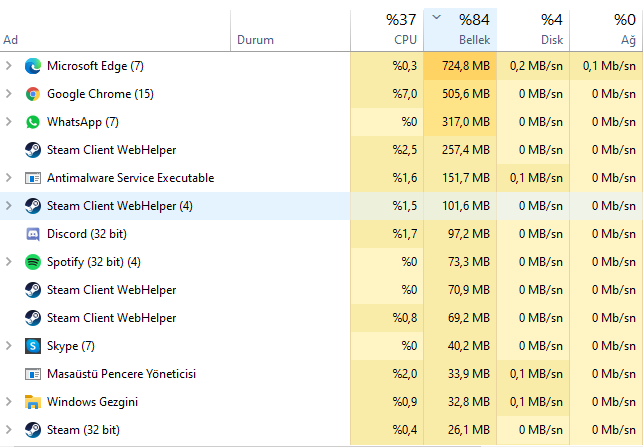The width and height of the screenshot is (643, 447).
Task: Expand the Google Chrome process group
Action: [x=9, y=94]
